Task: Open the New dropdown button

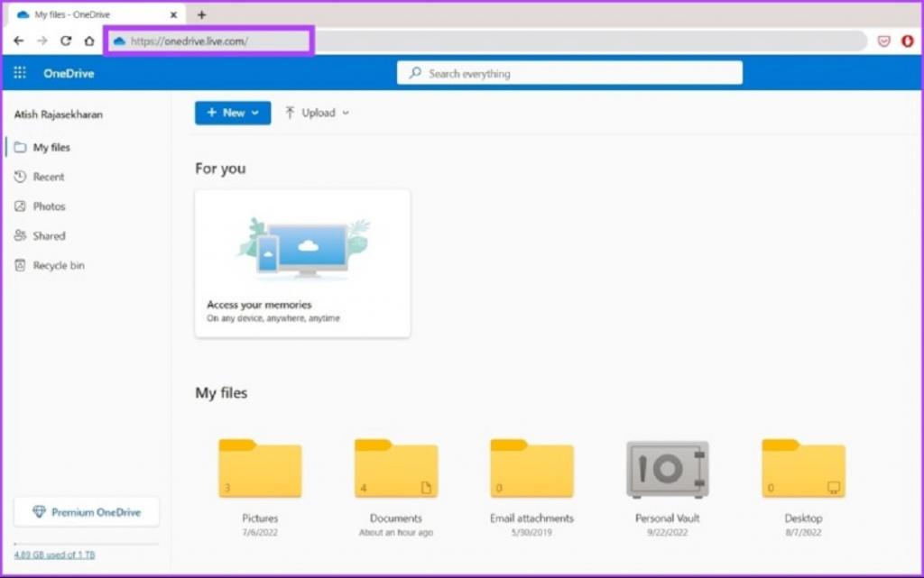Action: [233, 113]
